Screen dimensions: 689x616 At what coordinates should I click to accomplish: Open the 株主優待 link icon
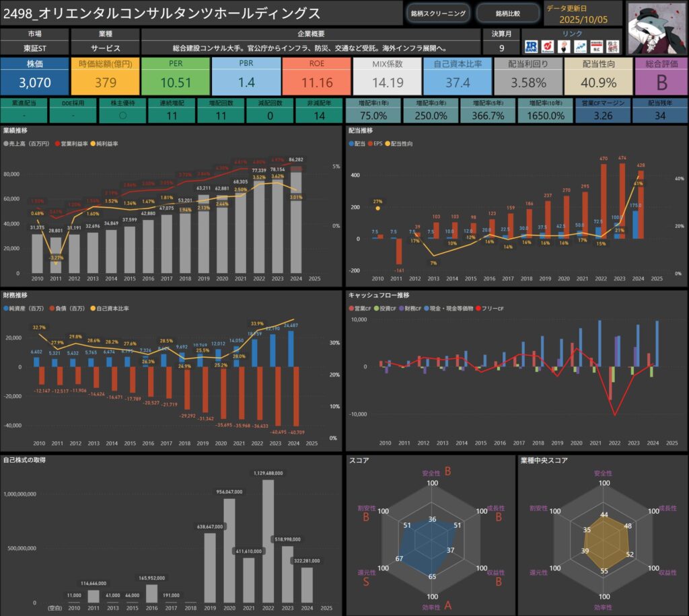pos(612,46)
